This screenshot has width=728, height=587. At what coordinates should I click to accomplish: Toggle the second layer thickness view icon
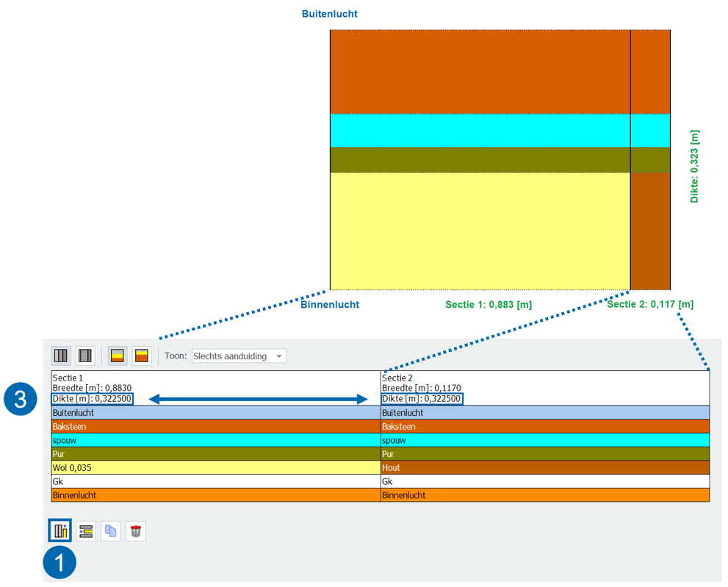click(x=142, y=356)
